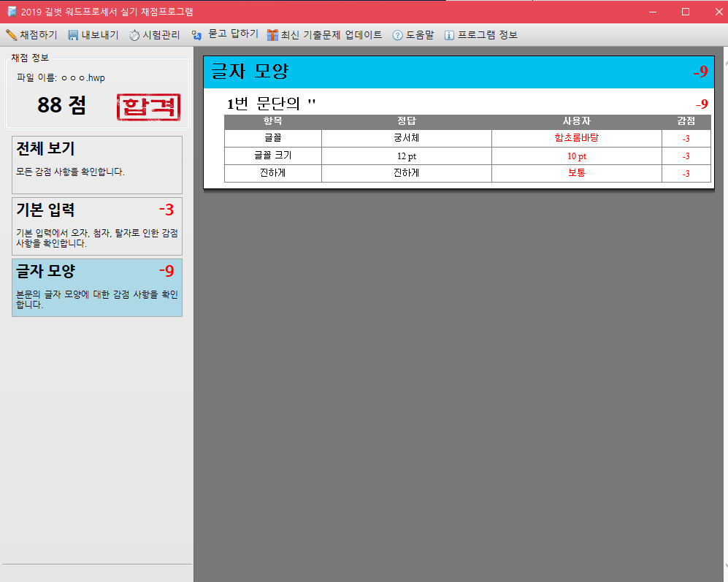
Task: Click the 12 pt answer cell
Action: click(x=407, y=156)
